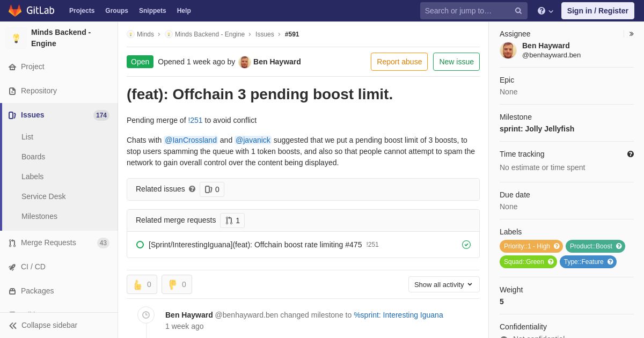
Task: Click the @javanick mention
Action: pyautogui.click(x=253, y=140)
